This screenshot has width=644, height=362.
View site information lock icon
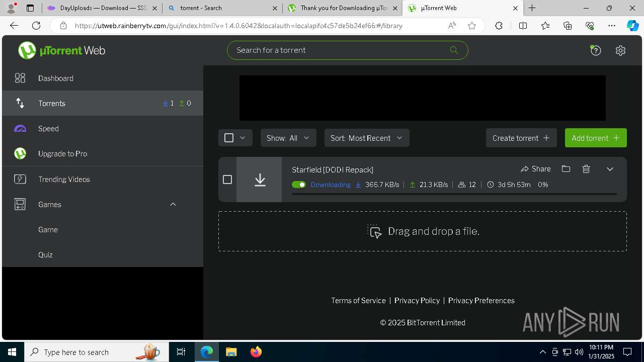pyautogui.click(x=63, y=26)
